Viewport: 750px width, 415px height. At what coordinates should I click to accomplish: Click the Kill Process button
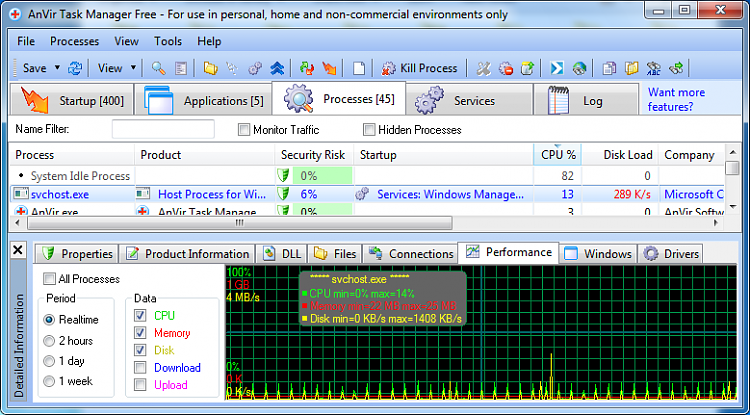pos(419,68)
